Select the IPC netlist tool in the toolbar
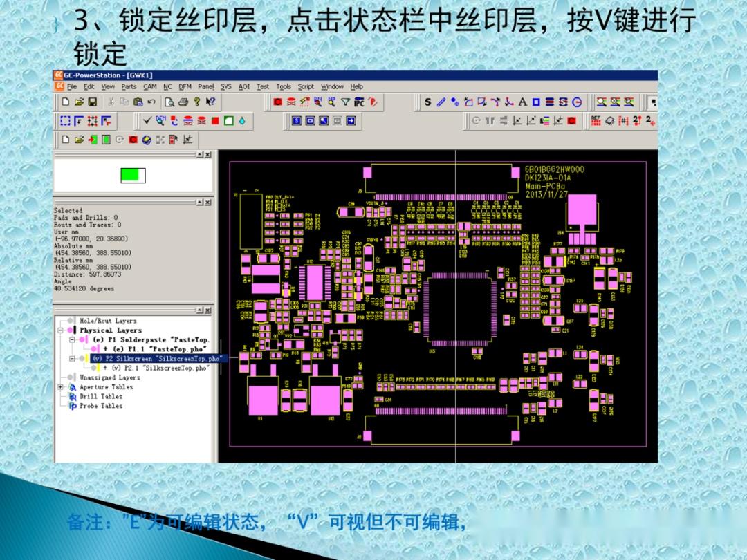This screenshot has height=560, width=747. pyautogui.click(x=358, y=101)
